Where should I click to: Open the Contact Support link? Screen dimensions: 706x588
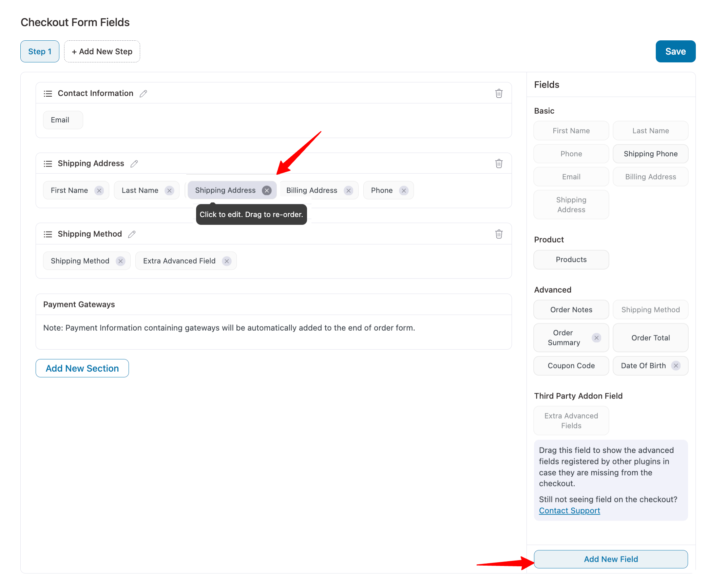pos(569,511)
